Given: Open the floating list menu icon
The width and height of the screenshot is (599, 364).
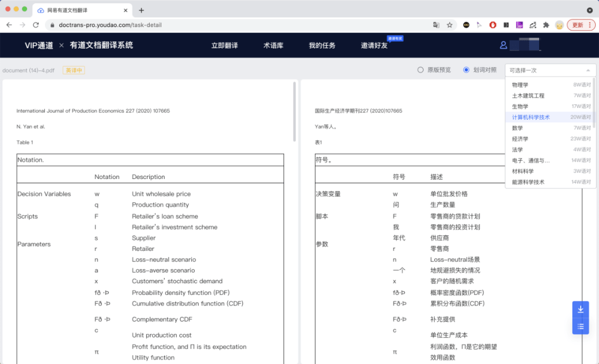Looking at the screenshot, I should (x=580, y=327).
